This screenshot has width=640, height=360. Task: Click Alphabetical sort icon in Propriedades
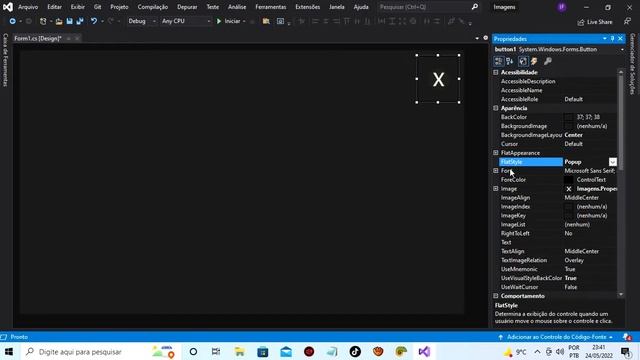(x=509, y=61)
